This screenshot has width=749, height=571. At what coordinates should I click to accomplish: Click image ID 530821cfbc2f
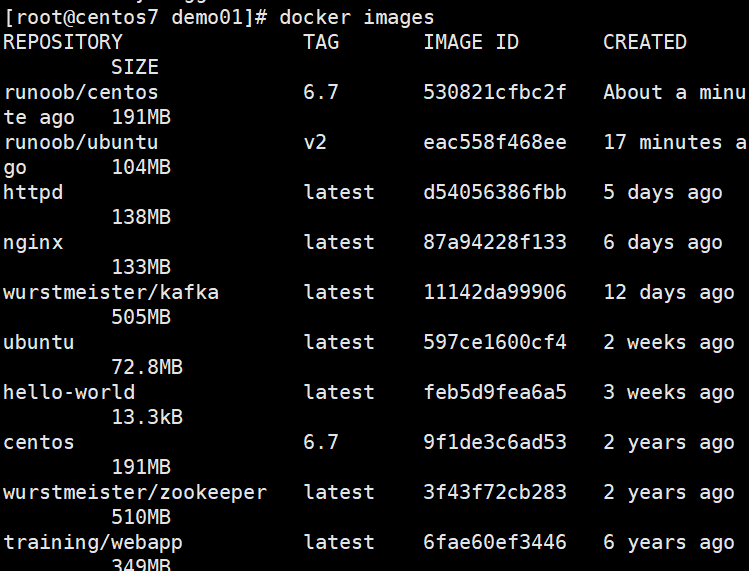point(495,92)
